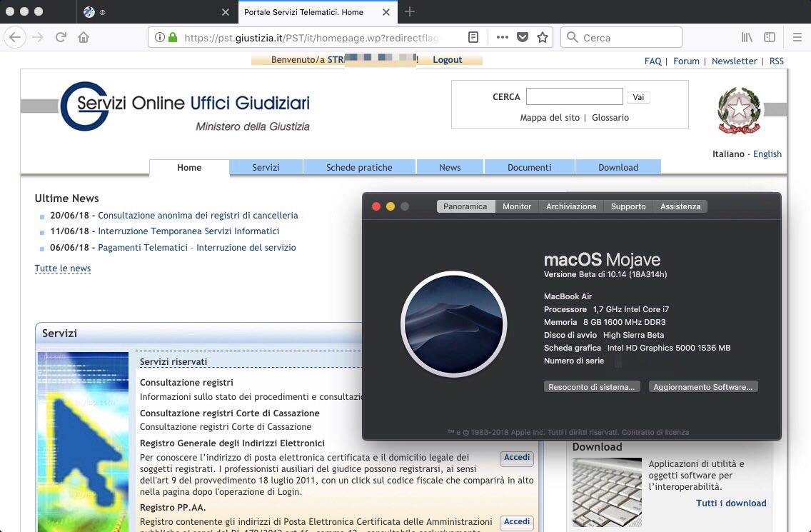Toggle reader view icon in address bar

pos(473,37)
